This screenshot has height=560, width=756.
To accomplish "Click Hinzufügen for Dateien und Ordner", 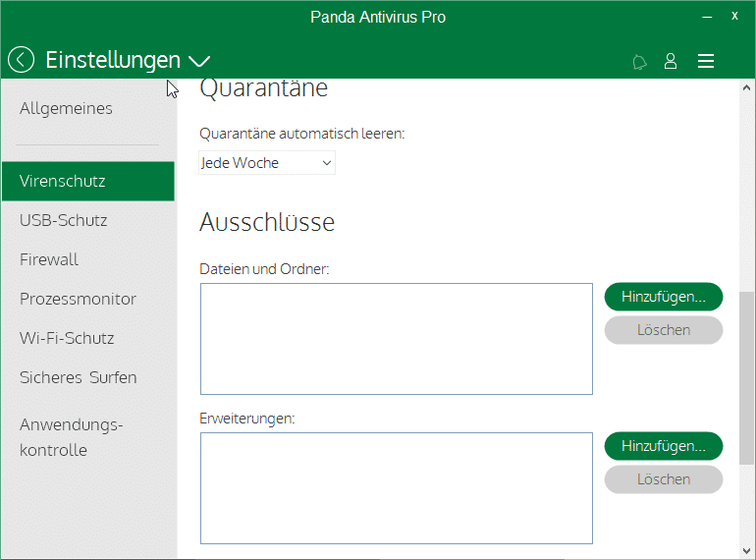I will 663,296.
